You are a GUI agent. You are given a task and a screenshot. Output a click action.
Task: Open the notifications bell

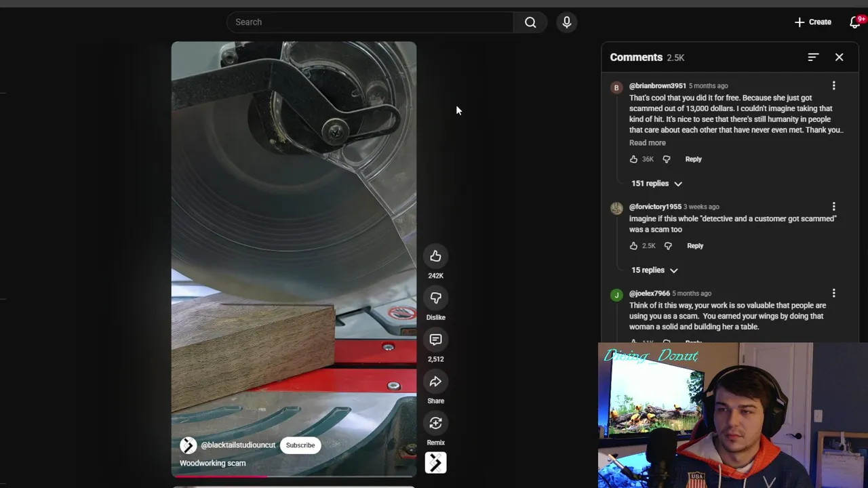tap(855, 22)
